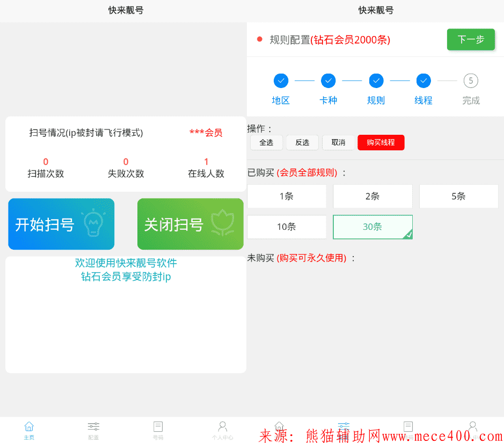This screenshot has width=504, height=443.
Task: Open the 个人中心 profile tab in left panel
Action: pyautogui.click(x=222, y=430)
